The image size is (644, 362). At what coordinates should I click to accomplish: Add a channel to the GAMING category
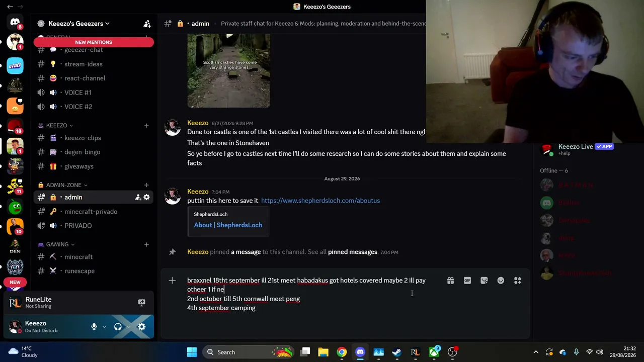146,245
